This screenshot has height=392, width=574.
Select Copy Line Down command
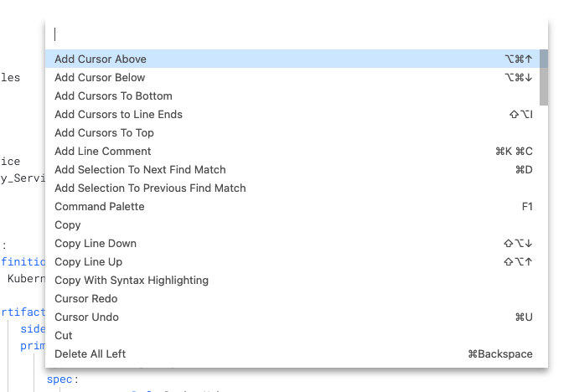pos(96,243)
